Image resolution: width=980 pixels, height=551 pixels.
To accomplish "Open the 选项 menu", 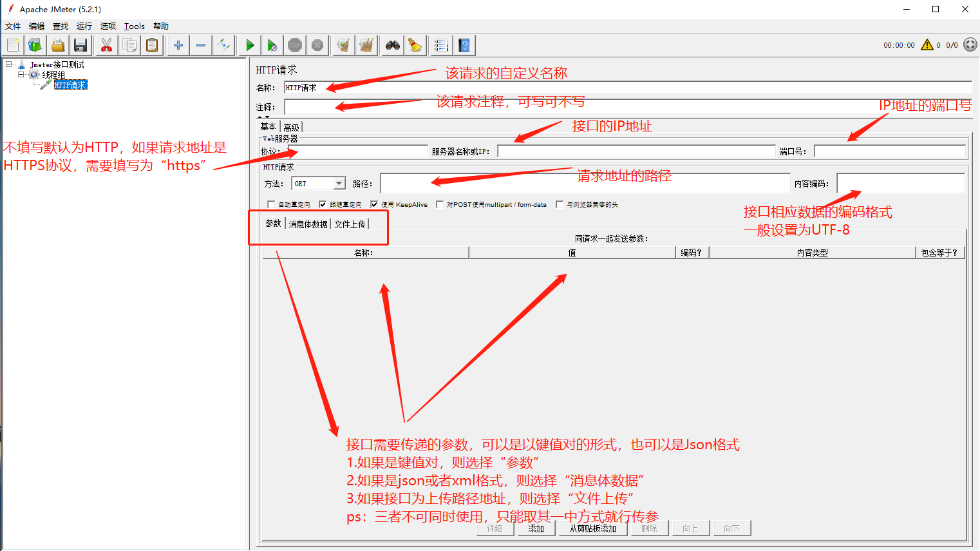I will tap(108, 26).
